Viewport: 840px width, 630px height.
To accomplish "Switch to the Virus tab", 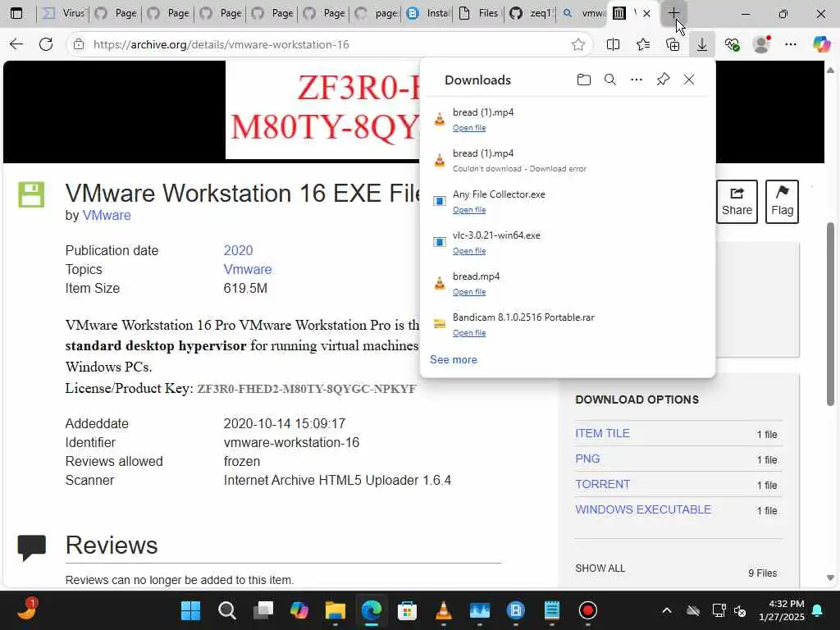I will 63,13.
